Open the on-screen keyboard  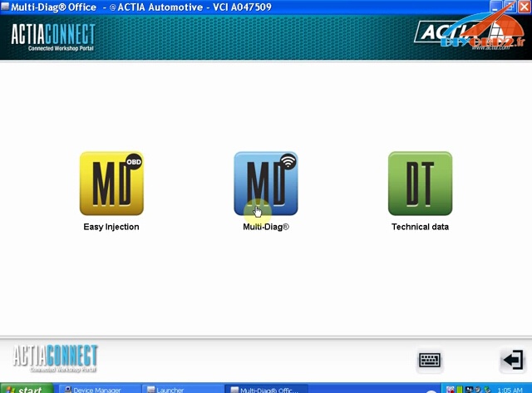(430, 360)
